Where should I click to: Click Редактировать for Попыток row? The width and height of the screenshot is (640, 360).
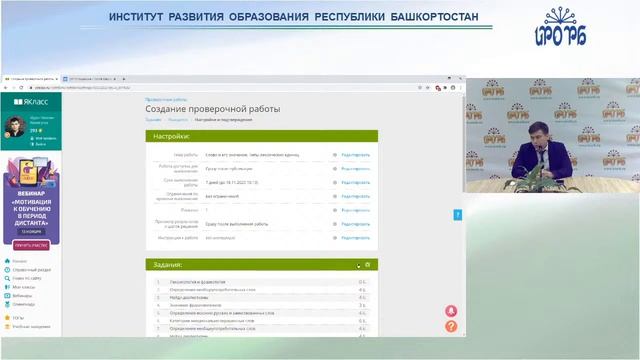[x=356, y=210]
